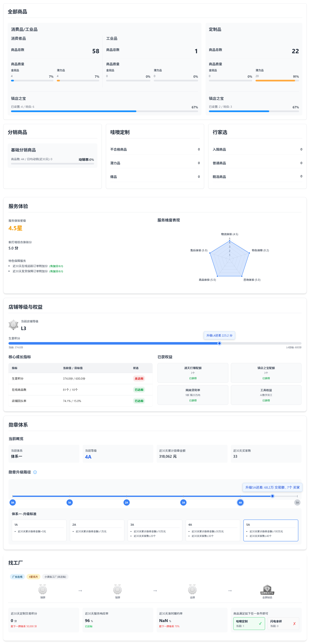Click the info icon beside 勋章升级路径
The image size is (310, 644).
(x=35, y=472)
